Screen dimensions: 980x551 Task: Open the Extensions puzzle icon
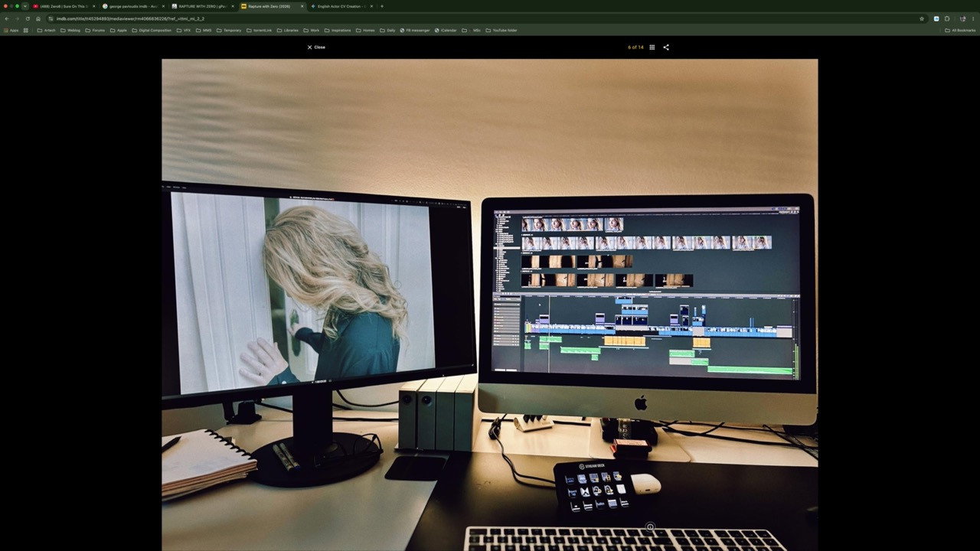(947, 18)
